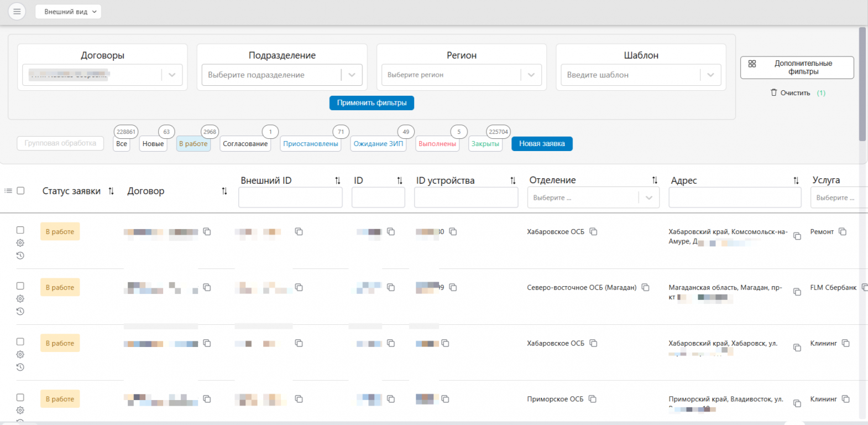Show history for the second request row
The height and width of the screenshot is (425, 868).
[x=20, y=312]
